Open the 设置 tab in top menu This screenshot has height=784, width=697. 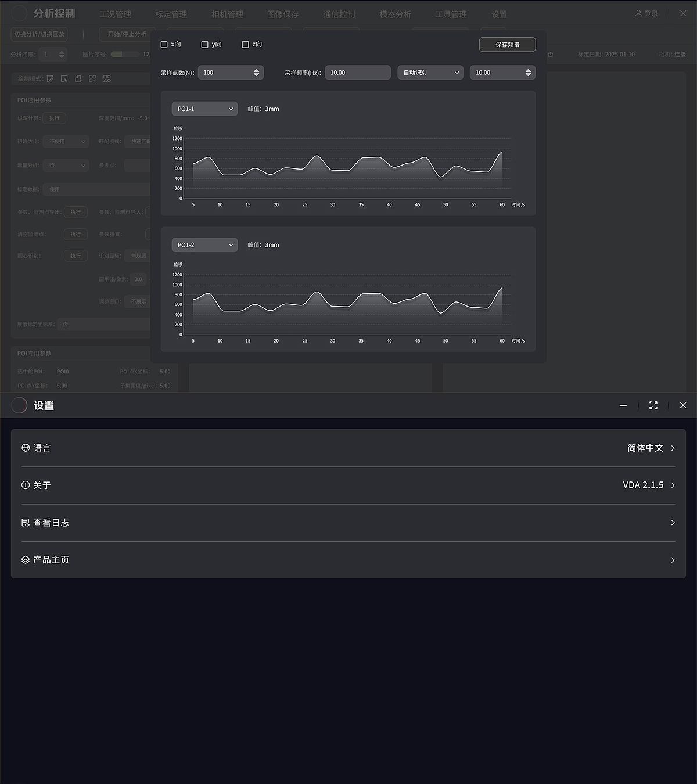[x=499, y=14]
